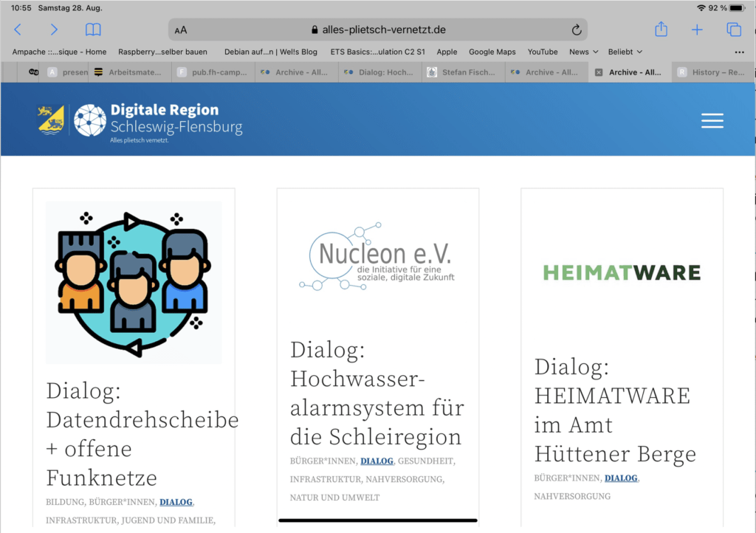
Task: Open a new tab with the plus icon
Action: 697,30
